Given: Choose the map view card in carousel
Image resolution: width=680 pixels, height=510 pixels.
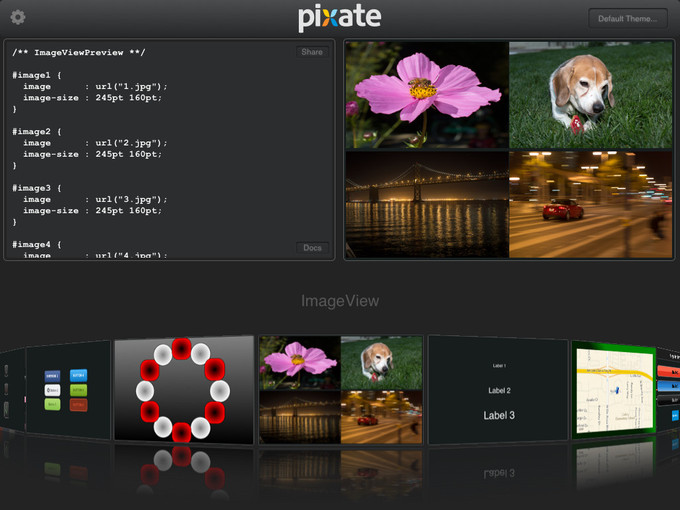Looking at the screenshot, I should (613, 389).
